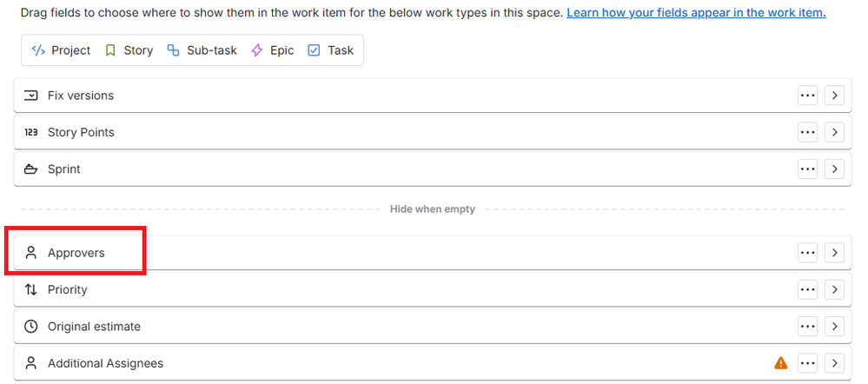Click the Priority arrows icon
This screenshot has width=868, height=384.
31,289
